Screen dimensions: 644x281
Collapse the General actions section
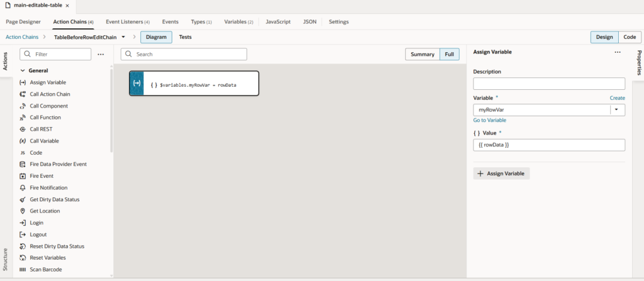point(23,71)
